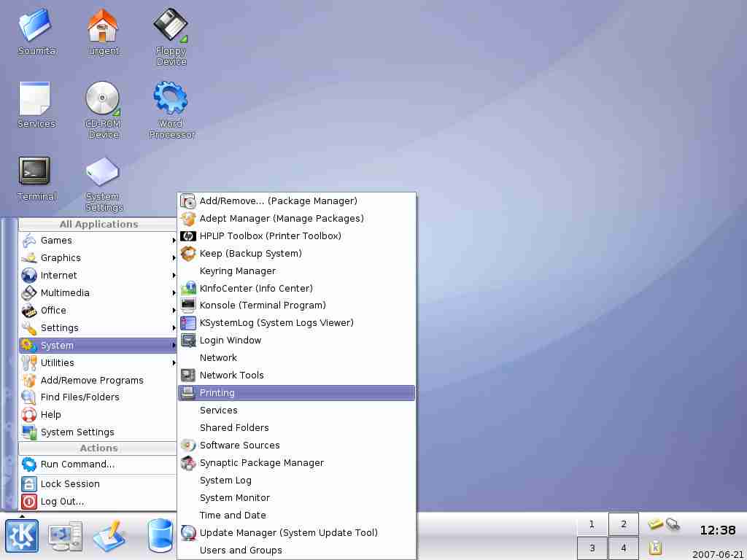Image resolution: width=747 pixels, height=560 pixels.
Task: Switch to virtual desktop 2
Action: click(623, 524)
